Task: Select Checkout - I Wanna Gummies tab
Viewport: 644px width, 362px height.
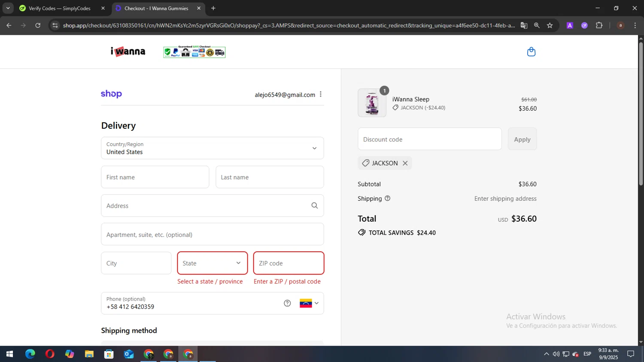Action: [156, 8]
